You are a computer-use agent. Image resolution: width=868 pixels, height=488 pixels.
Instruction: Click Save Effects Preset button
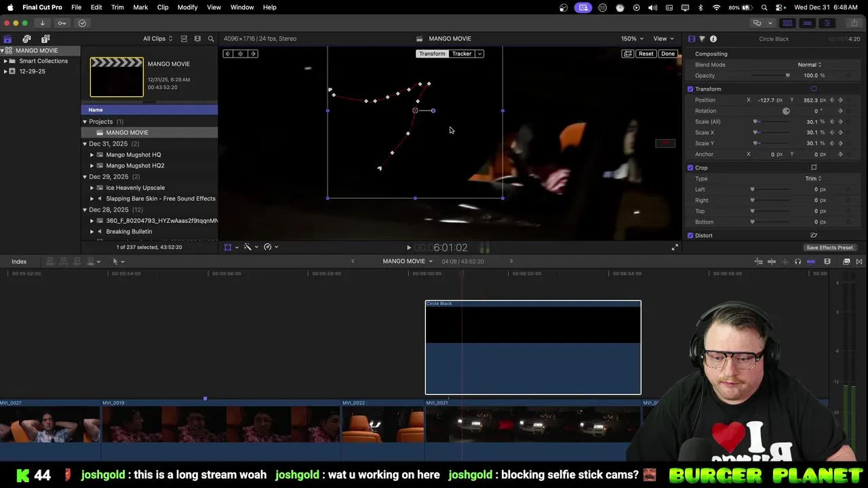point(829,247)
